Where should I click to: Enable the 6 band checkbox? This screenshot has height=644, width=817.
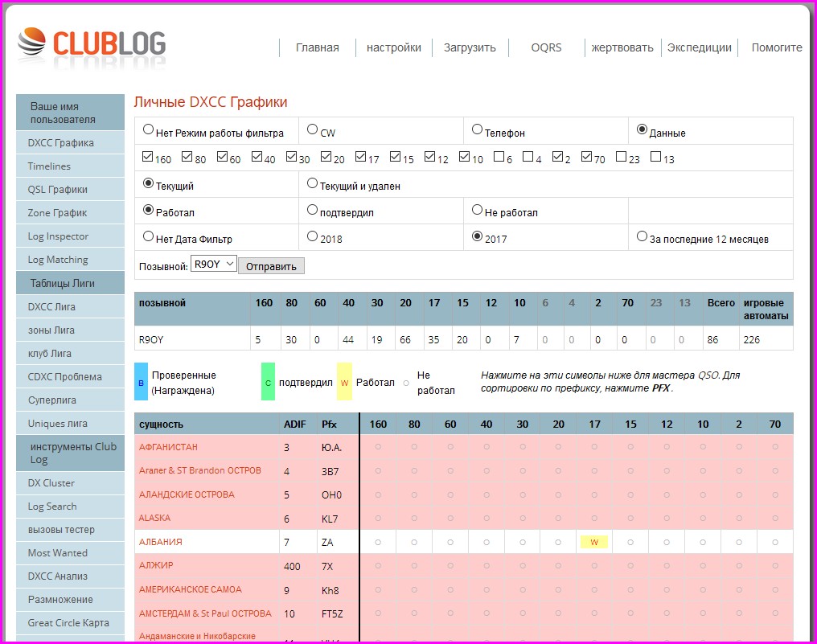pyautogui.click(x=499, y=158)
